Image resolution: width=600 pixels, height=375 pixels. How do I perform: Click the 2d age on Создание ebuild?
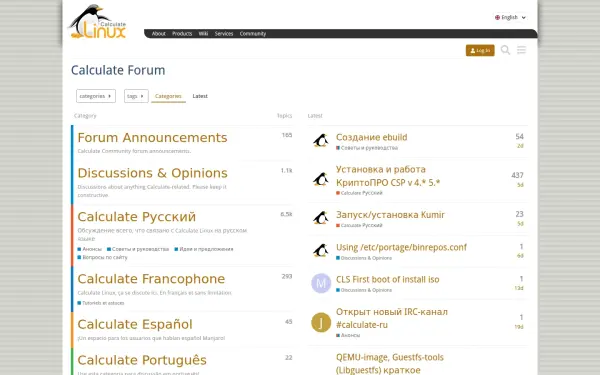point(520,146)
